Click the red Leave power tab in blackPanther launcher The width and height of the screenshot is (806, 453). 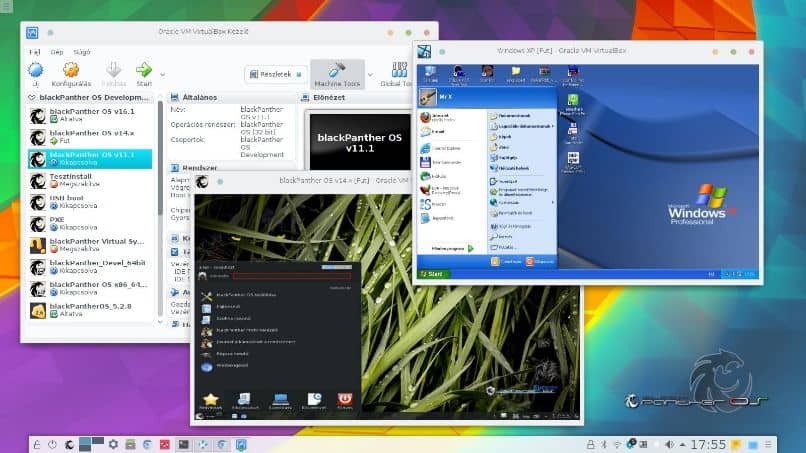[x=344, y=400]
